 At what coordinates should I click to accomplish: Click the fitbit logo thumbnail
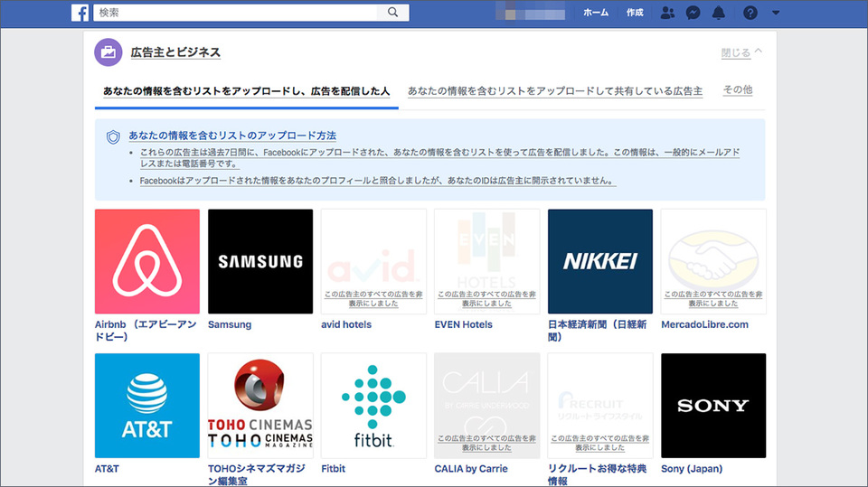click(373, 406)
